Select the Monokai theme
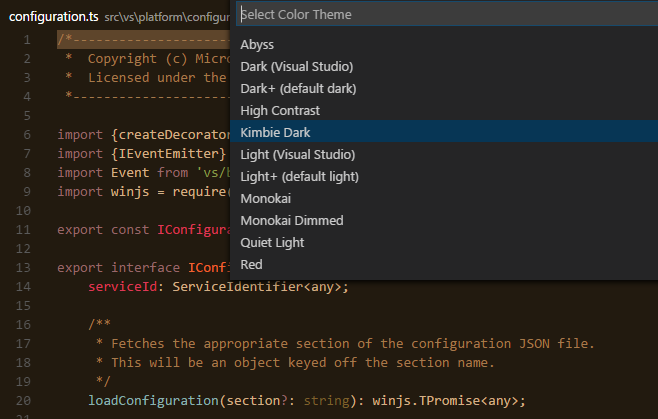This screenshot has width=658, height=419. (266, 198)
